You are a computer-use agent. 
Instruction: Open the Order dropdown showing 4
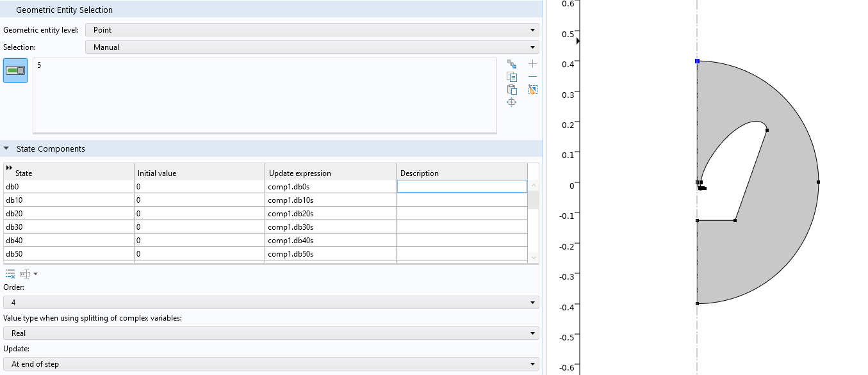pos(271,303)
